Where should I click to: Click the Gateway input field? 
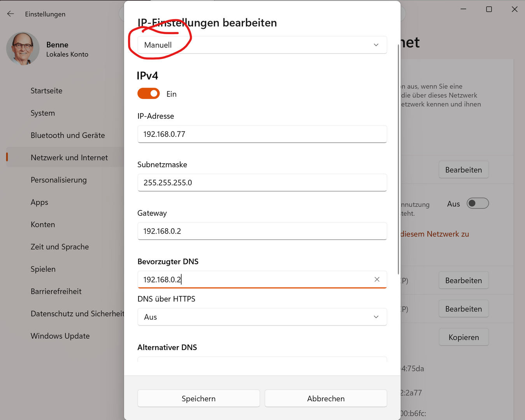tap(262, 231)
